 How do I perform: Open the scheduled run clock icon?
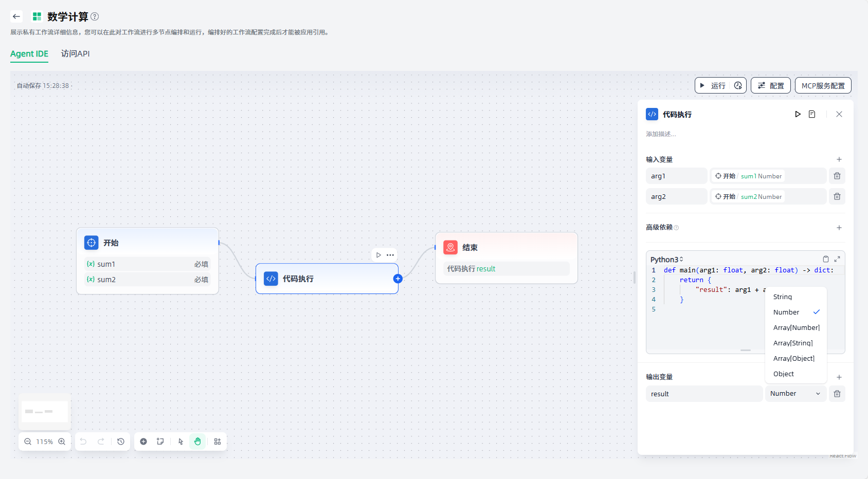point(738,86)
